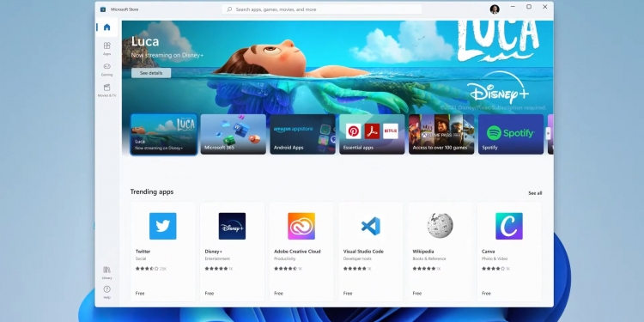Click the Pinterest icon in Essential apps
644x322 pixels.
(353, 131)
